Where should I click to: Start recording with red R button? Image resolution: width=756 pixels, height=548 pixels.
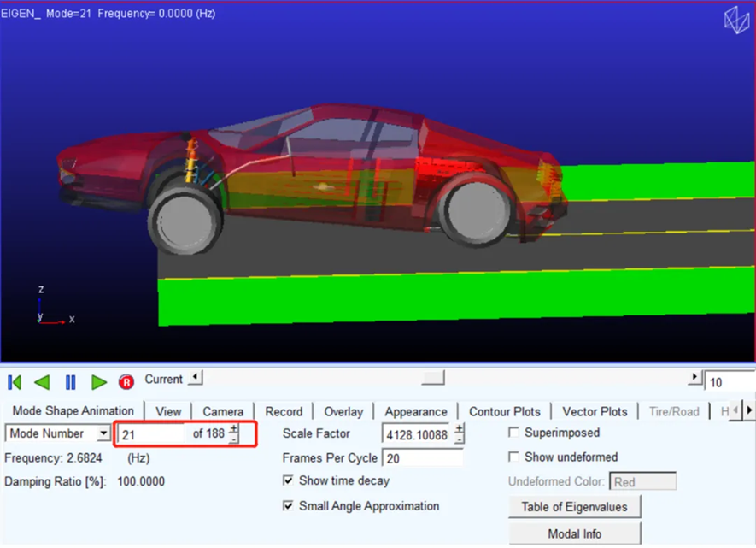[x=126, y=382]
